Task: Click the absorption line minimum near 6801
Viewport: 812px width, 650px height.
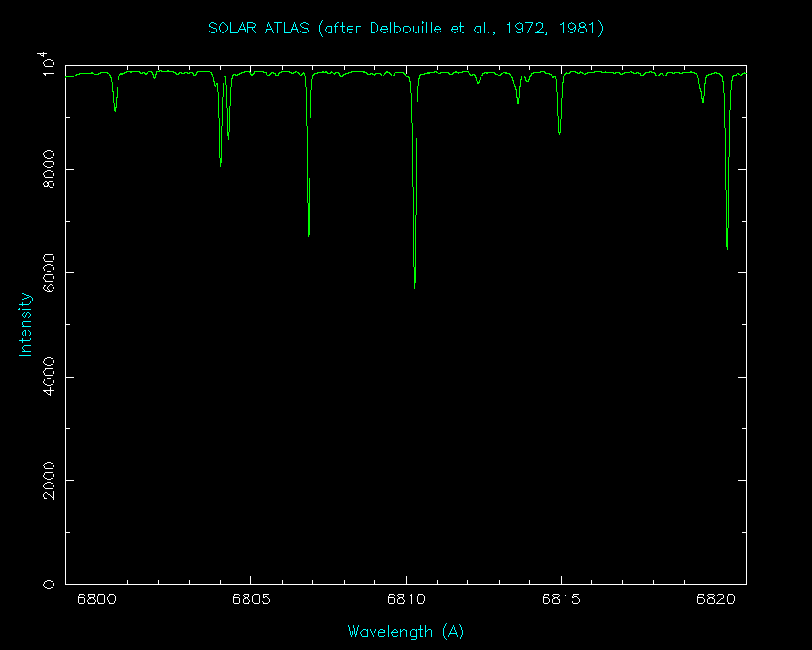Action: tap(115, 110)
